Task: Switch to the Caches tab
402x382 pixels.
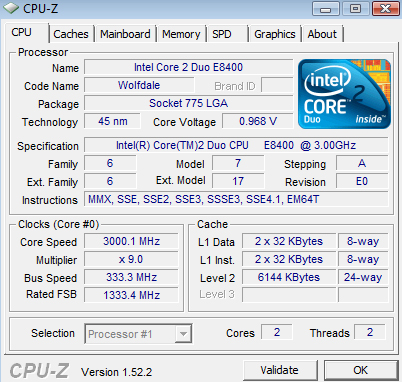Action: coord(71,34)
